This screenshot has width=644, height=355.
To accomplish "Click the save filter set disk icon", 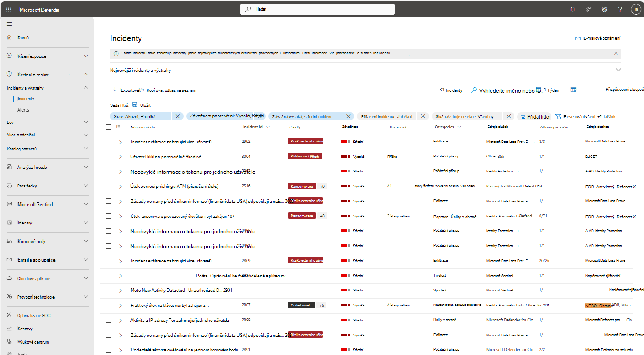I will point(134,105).
